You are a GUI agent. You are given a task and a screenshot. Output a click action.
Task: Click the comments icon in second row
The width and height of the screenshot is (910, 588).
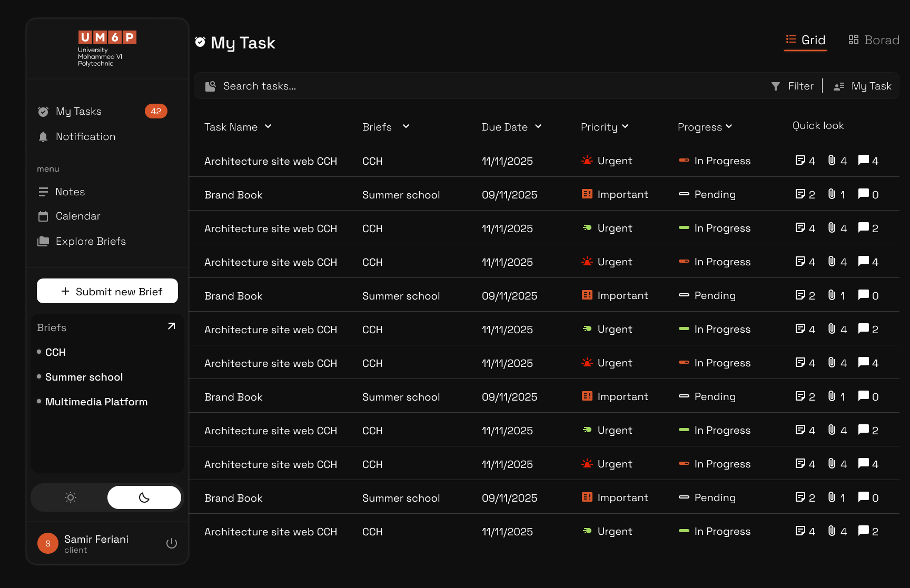tap(864, 194)
